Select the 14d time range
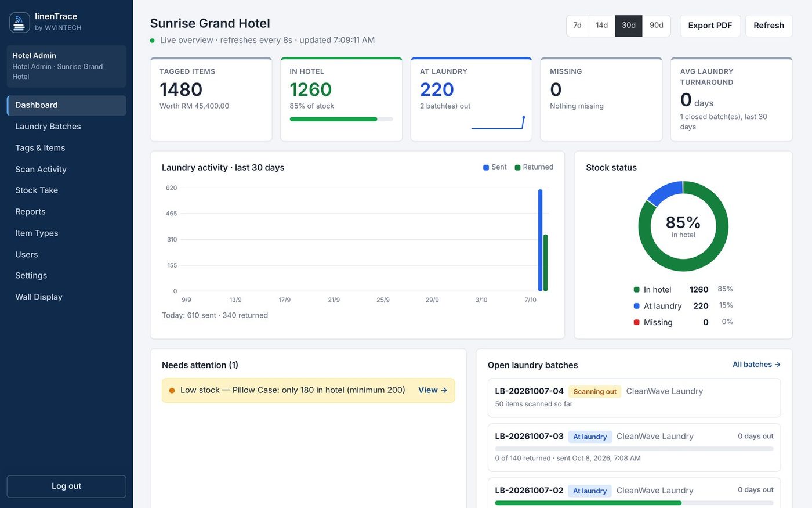Viewport: 812px width, 508px height. tap(602, 26)
